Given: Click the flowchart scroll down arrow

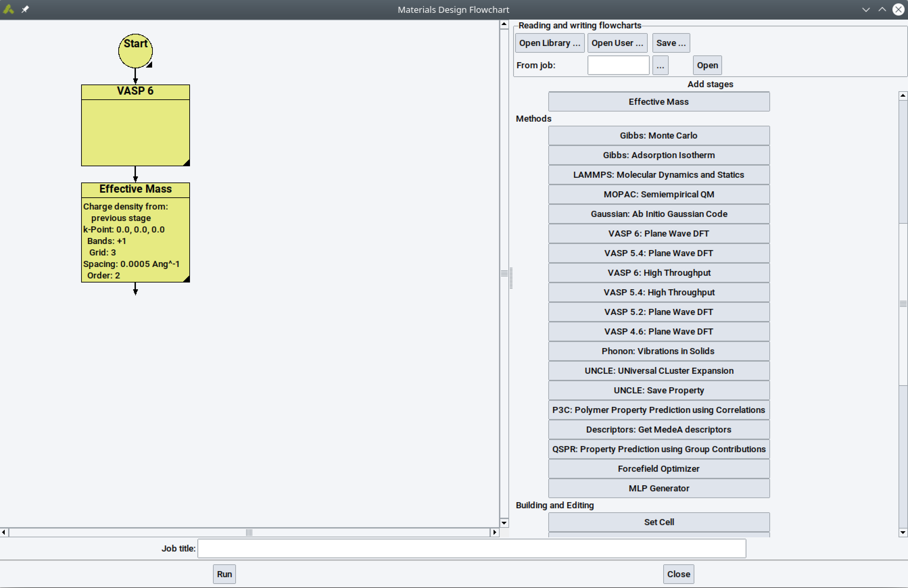Looking at the screenshot, I should [504, 522].
